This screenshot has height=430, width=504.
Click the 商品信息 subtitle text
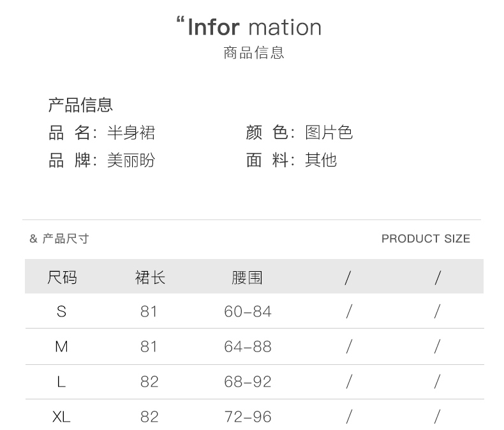253,53
